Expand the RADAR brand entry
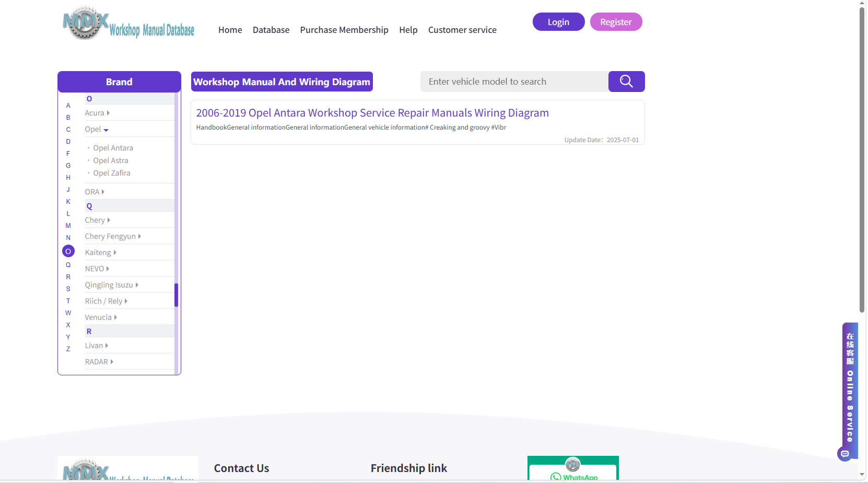The image size is (868, 483). [x=99, y=362]
